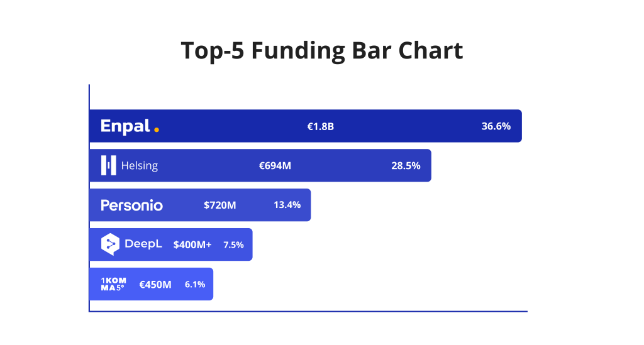Click the DeepL hexagon logo icon
Image resolution: width=644 pixels, height=345 pixels.
pyautogui.click(x=110, y=244)
